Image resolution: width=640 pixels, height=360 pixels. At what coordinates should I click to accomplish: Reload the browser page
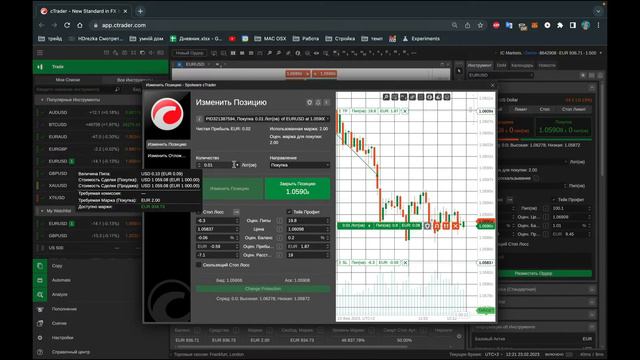(67, 25)
